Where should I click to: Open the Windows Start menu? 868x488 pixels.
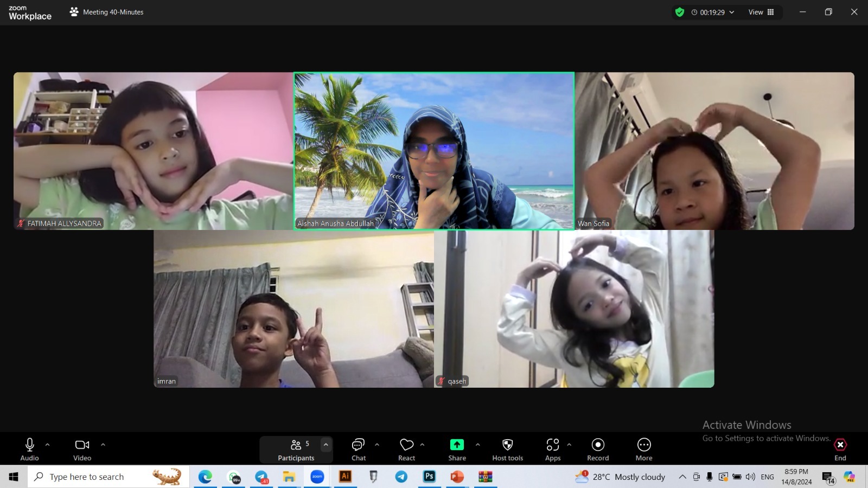coord(14,477)
